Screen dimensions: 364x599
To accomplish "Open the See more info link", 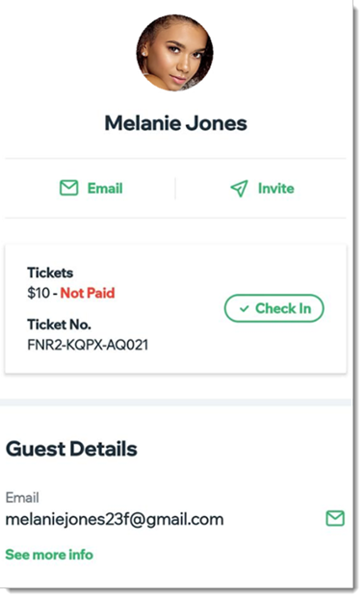I will pyautogui.click(x=49, y=555).
